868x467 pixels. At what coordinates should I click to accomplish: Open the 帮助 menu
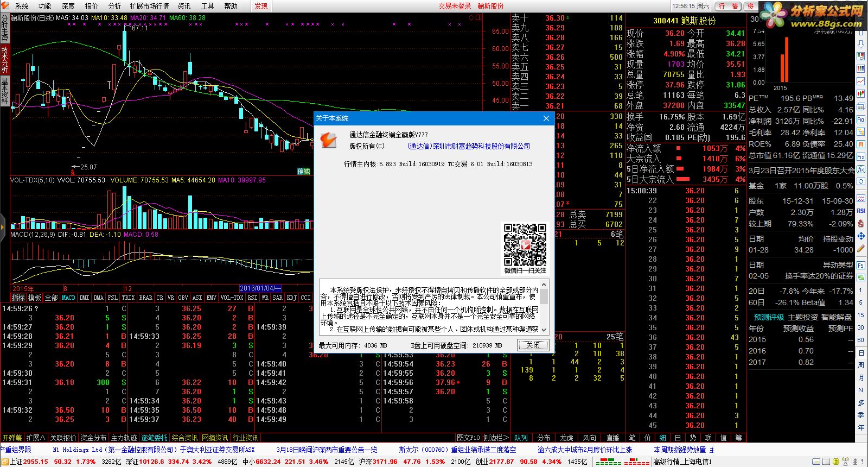pyautogui.click(x=231, y=6)
